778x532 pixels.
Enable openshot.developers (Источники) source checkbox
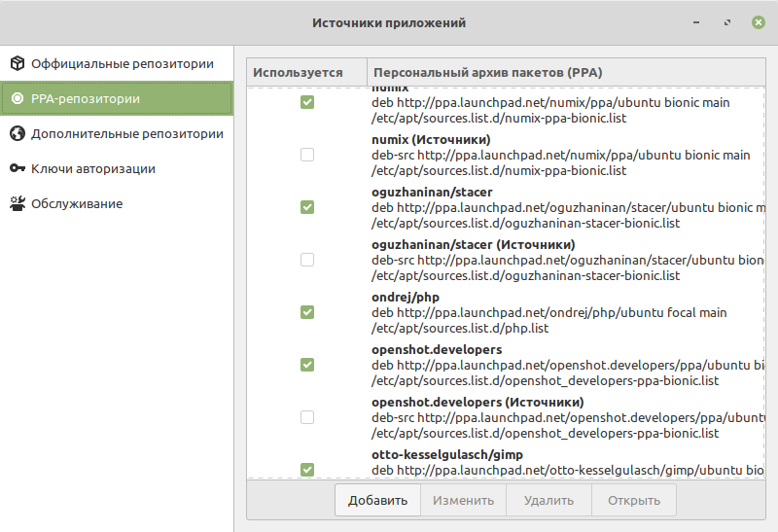click(x=307, y=417)
